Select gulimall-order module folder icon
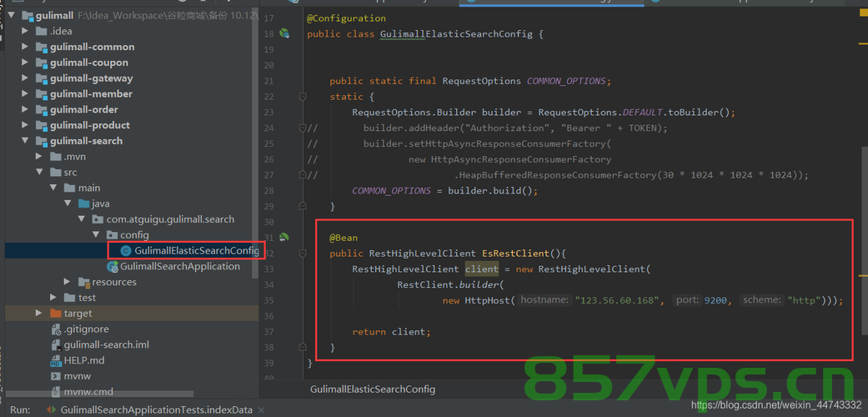 tap(42, 109)
